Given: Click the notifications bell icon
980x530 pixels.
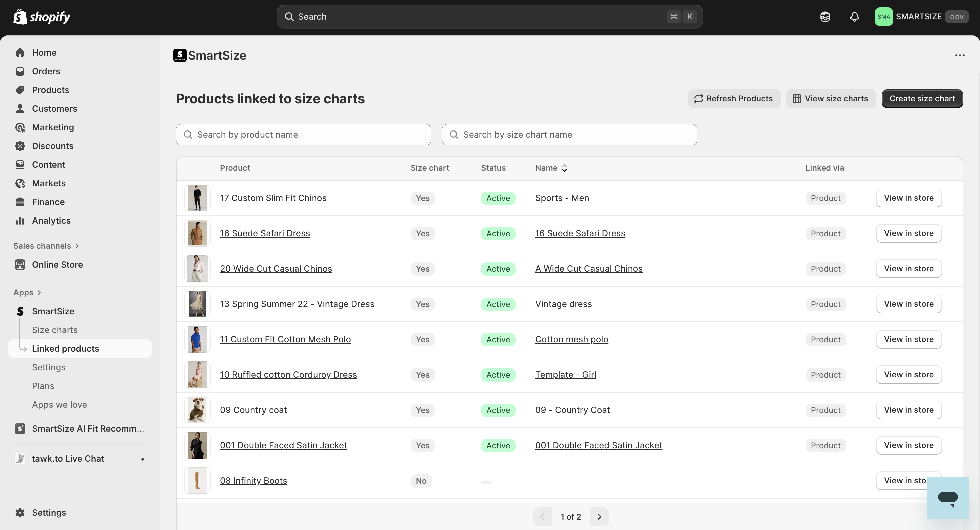Looking at the screenshot, I should (x=854, y=17).
